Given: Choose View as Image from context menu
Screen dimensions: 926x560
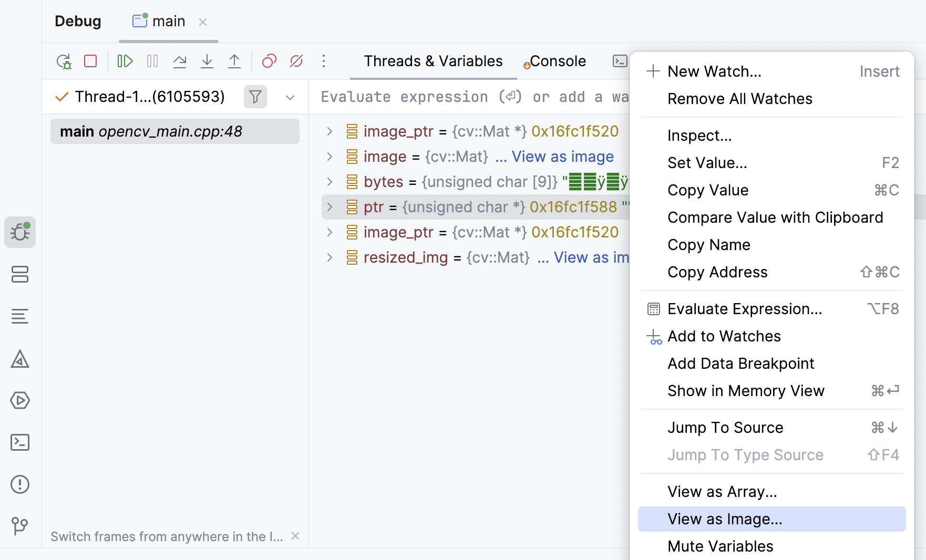Looking at the screenshot, I should tap(724, 519).
